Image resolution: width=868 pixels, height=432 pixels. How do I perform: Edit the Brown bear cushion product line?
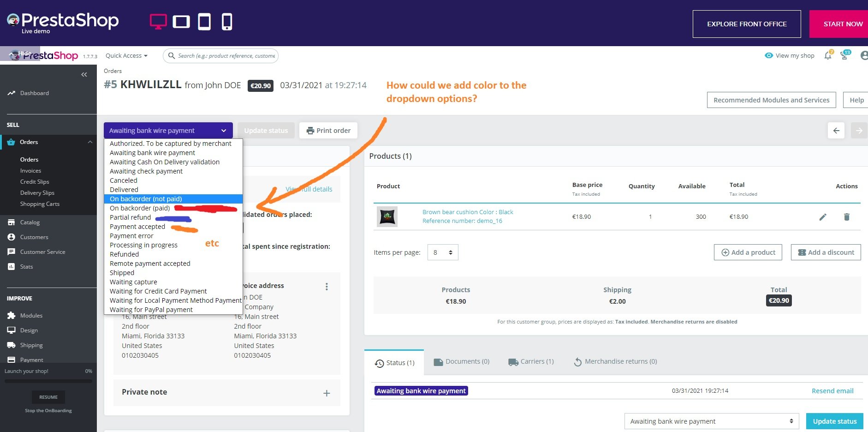pos(823,217)
